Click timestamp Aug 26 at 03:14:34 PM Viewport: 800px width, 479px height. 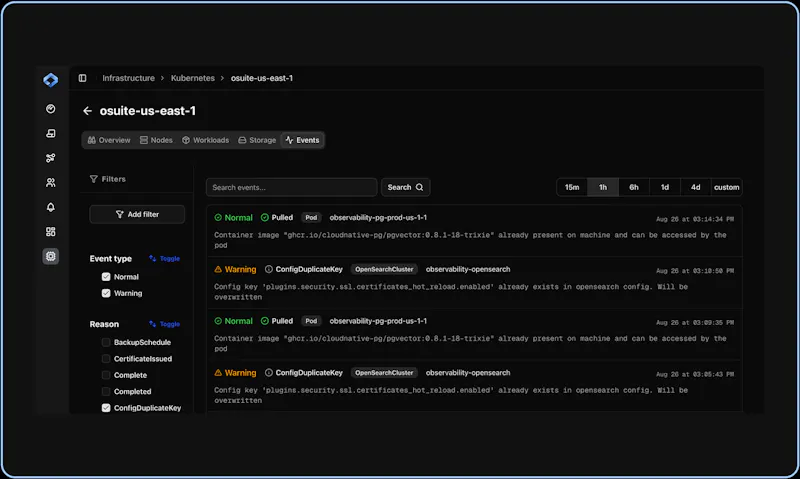coord(695,219)
